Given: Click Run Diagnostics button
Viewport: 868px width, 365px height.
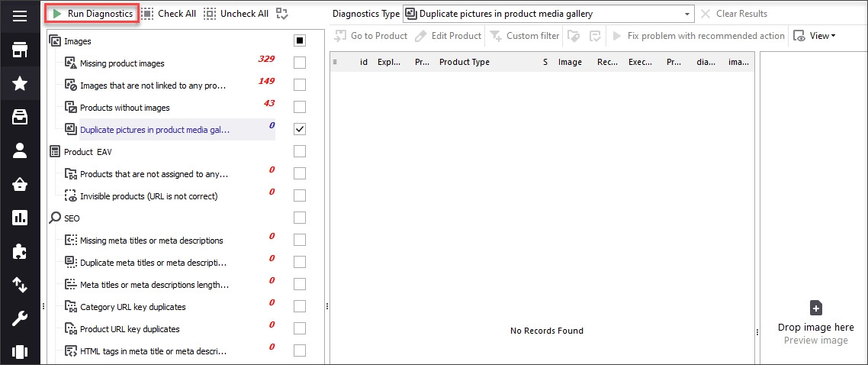Looking at the screenshot, I should (92, 14).
